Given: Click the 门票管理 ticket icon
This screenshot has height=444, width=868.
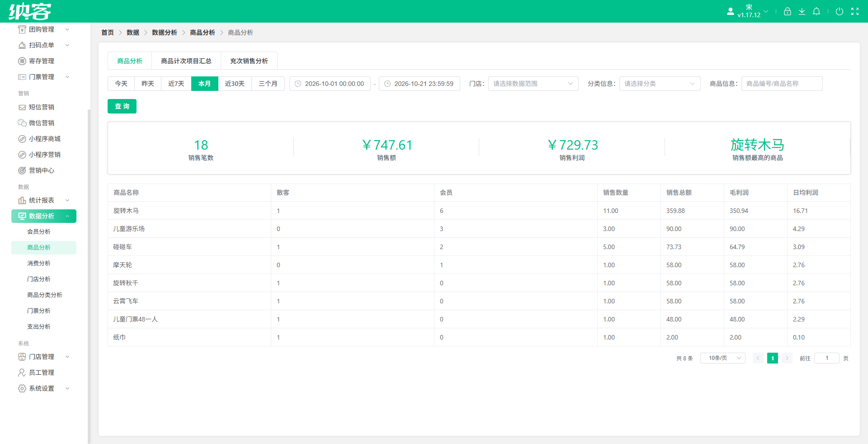Looking at the screenshot, I should (x=22, y=77).
